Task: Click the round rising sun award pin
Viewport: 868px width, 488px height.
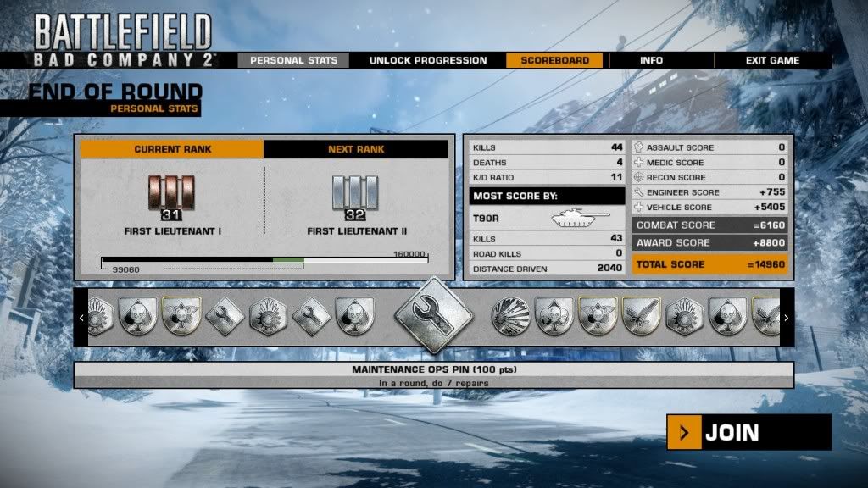Action: (x=510, y=317)
